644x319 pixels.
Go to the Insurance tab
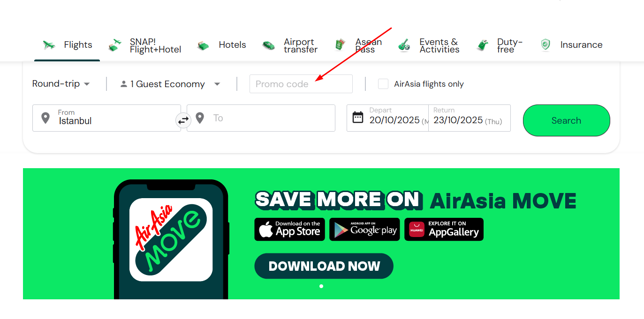pos(571,45)
